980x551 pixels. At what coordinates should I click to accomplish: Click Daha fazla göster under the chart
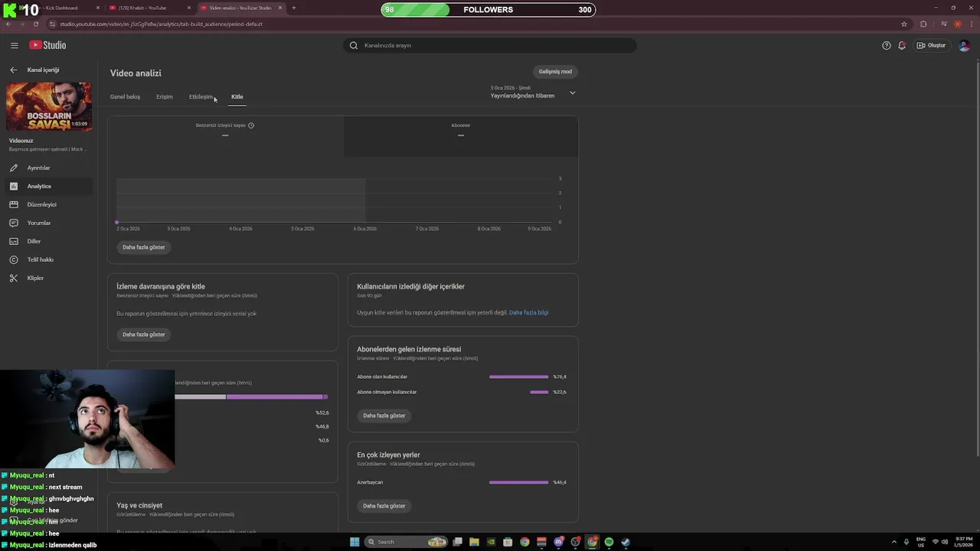144,247
